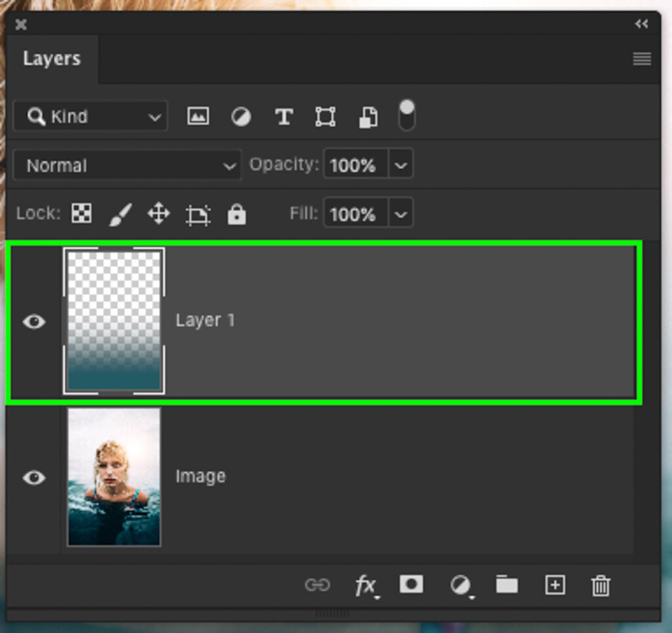Image resolution: width=672 pixels, height=633 pixels.
Task: Filter layers by pixel layers icon
Action: pyautogui.click(x=198, y=116)
